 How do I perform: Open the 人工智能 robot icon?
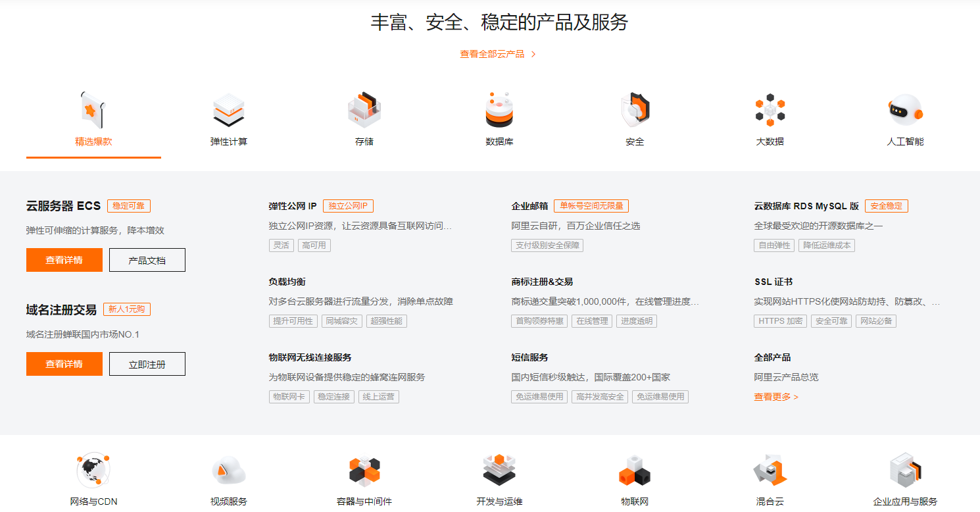(x=905, y=110)
